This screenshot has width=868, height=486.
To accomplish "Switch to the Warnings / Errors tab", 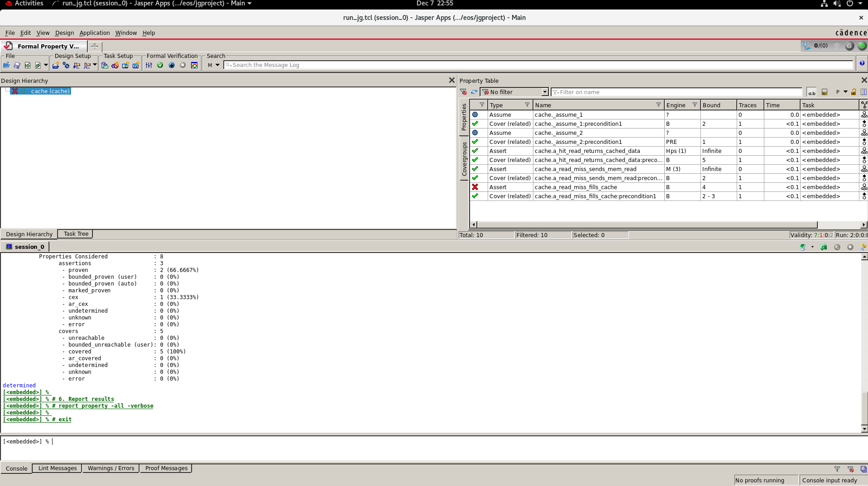I will (x=111, y=468).
